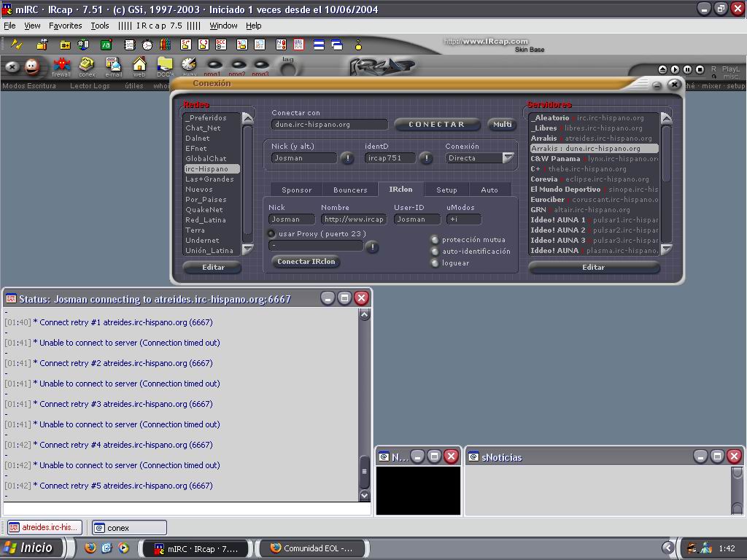Open the e-mail icon
Viewport: 747px width, 560px height.
(x=113, y=66)
